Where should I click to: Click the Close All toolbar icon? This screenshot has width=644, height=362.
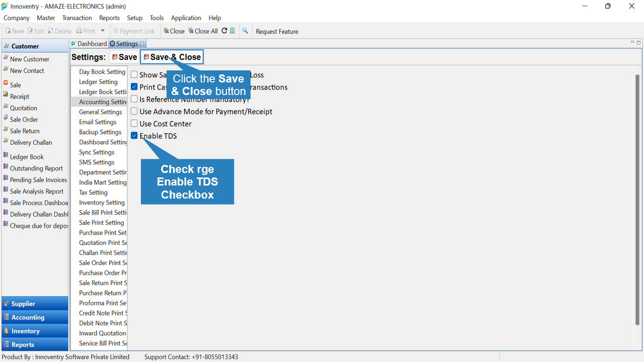(203, 31)
